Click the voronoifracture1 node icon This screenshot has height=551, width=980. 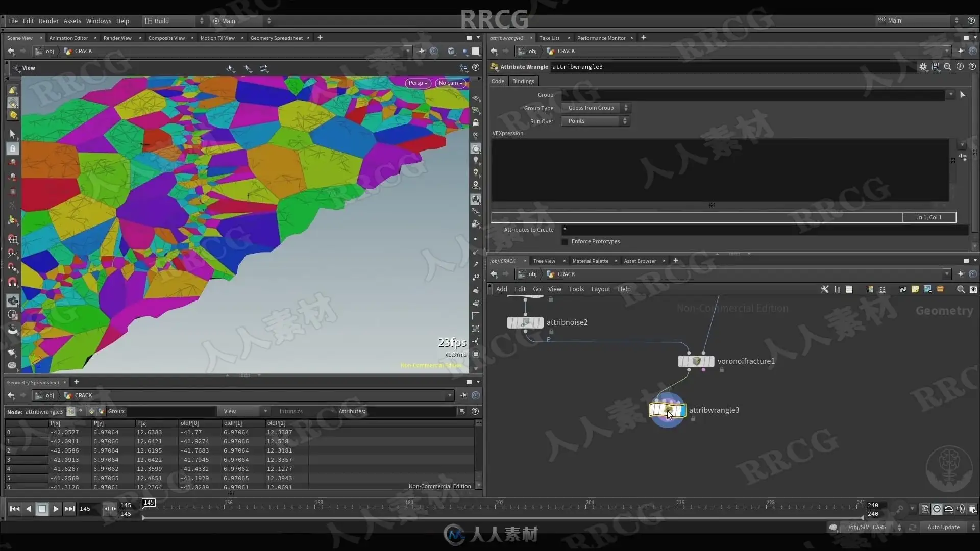pos(696,361)
